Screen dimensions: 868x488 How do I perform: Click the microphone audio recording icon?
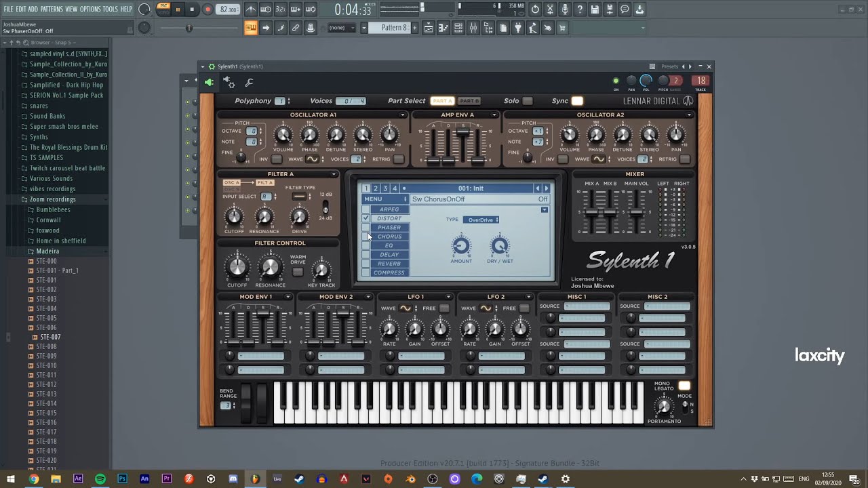(565, 9)
